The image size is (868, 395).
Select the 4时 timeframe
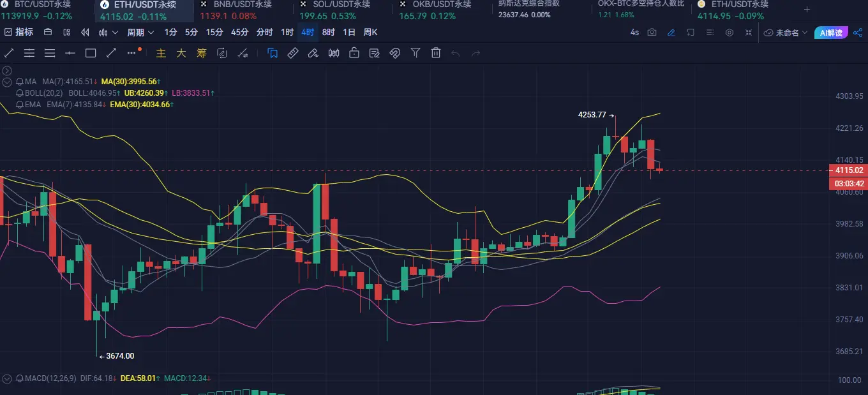(308, 32)
